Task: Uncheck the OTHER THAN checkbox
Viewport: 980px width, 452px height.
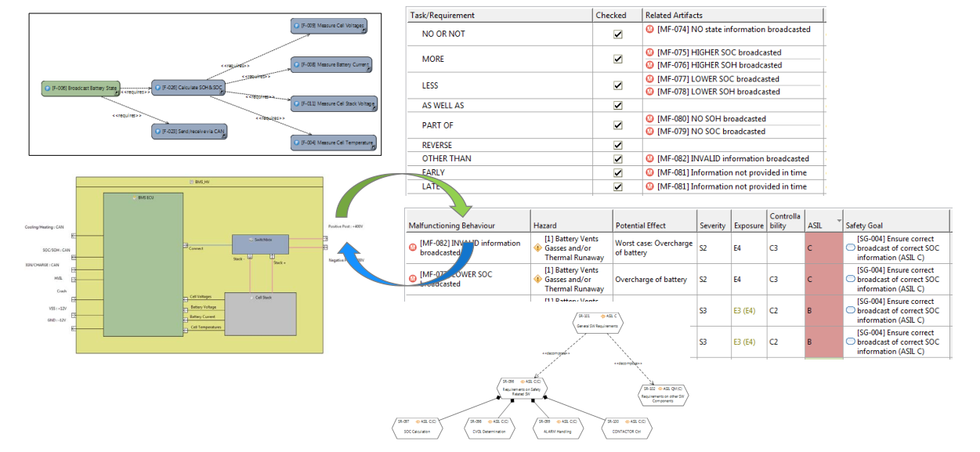Action: point(618,159)
